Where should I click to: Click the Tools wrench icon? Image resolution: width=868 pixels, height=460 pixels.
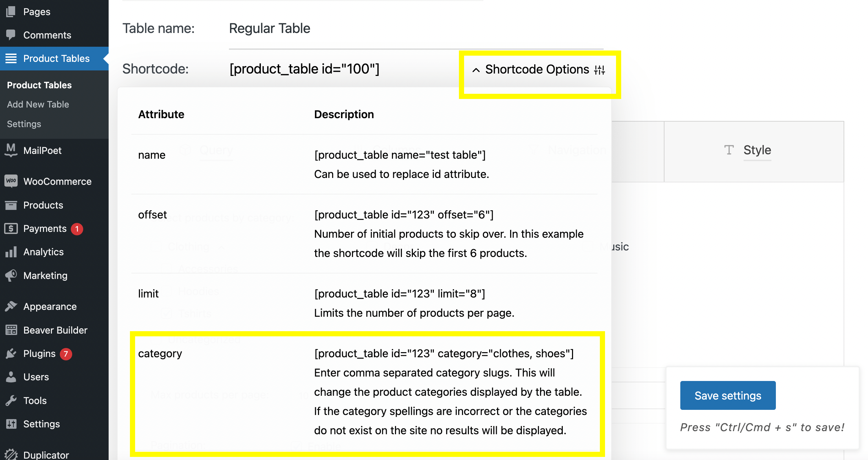(11, 401)
